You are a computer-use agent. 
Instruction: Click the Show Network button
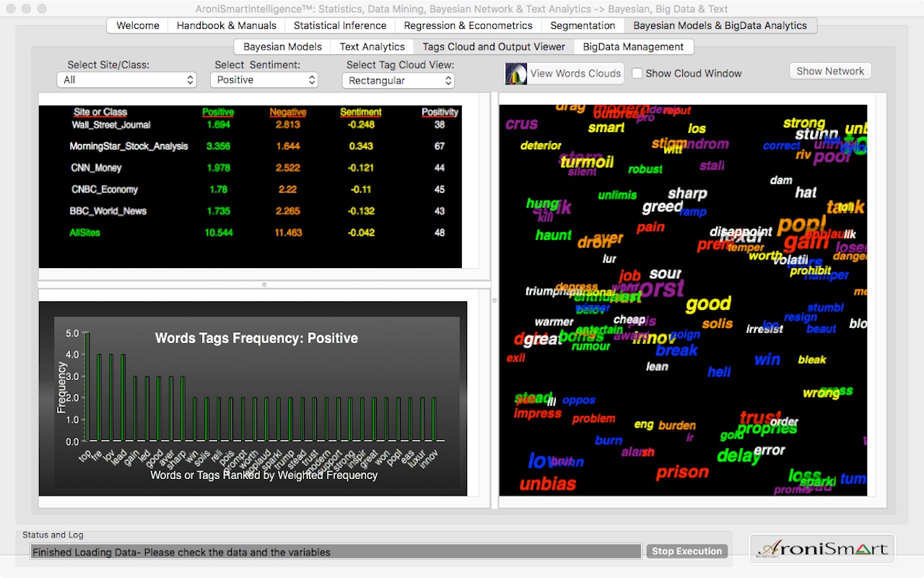click(x=830, y=71)
